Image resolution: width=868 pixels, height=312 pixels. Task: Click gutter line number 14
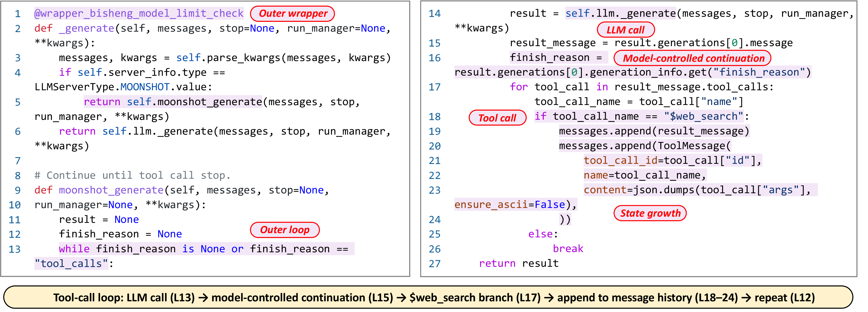point(434,14)
